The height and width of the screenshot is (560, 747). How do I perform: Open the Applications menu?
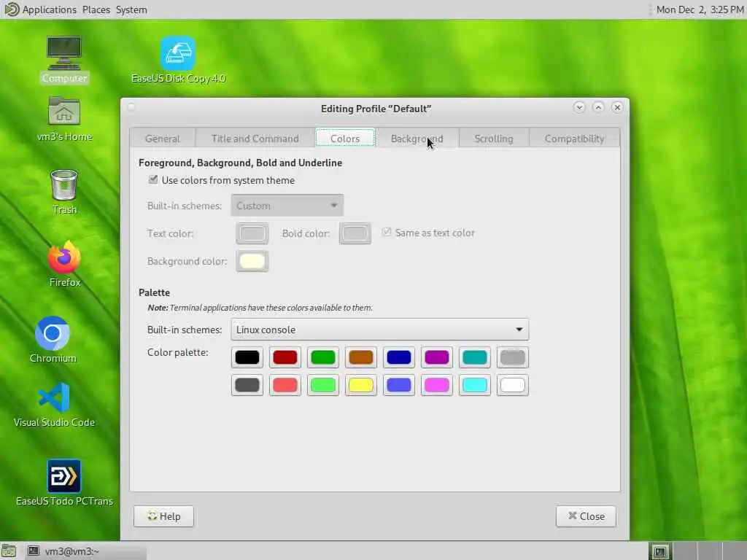[x=49, y=9]
